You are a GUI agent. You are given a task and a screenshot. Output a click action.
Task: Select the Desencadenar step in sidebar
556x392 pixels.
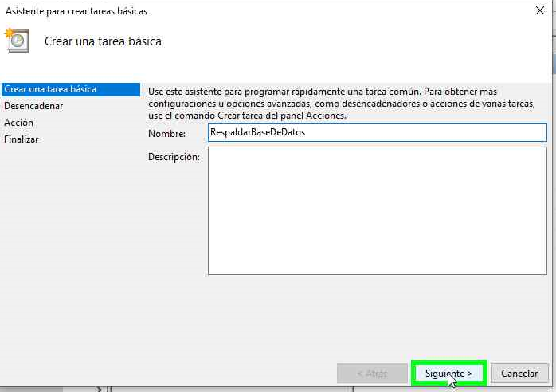[x=33, y=106]
